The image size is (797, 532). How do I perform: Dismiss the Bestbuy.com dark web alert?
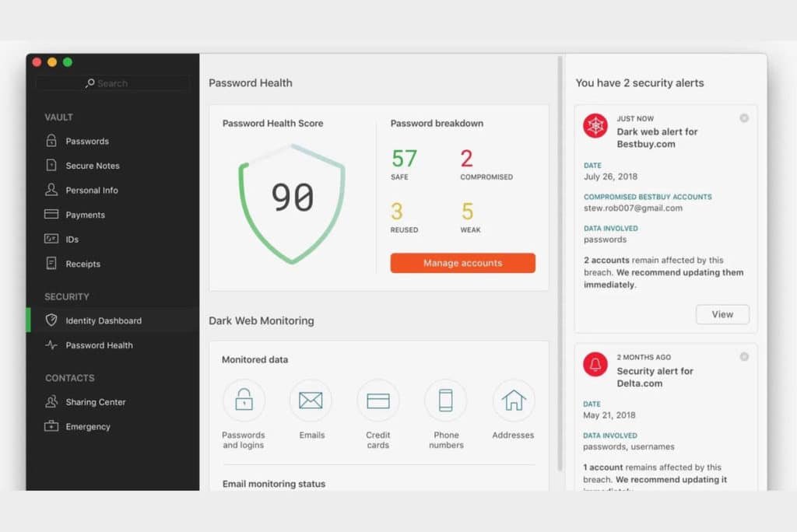click(744, 118)
